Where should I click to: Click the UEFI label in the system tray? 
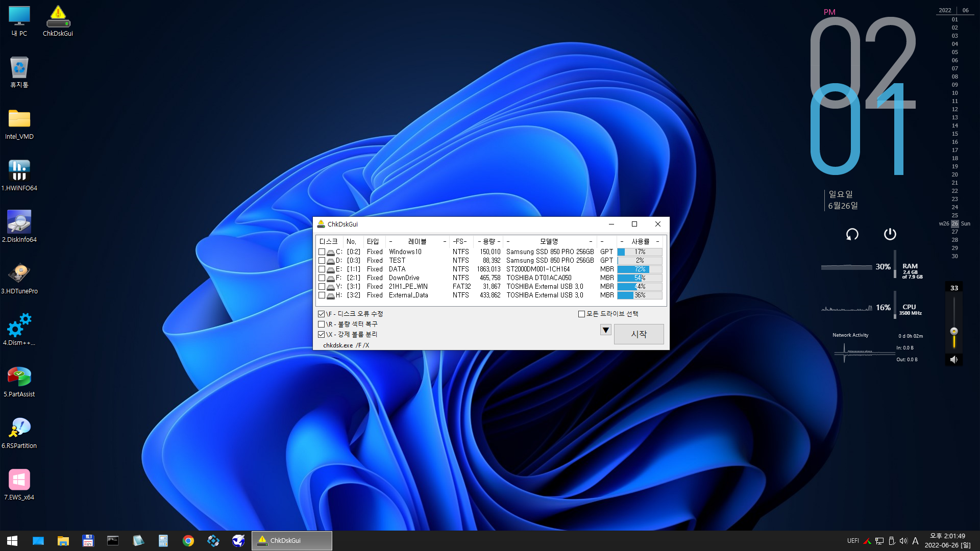[853, 541]
